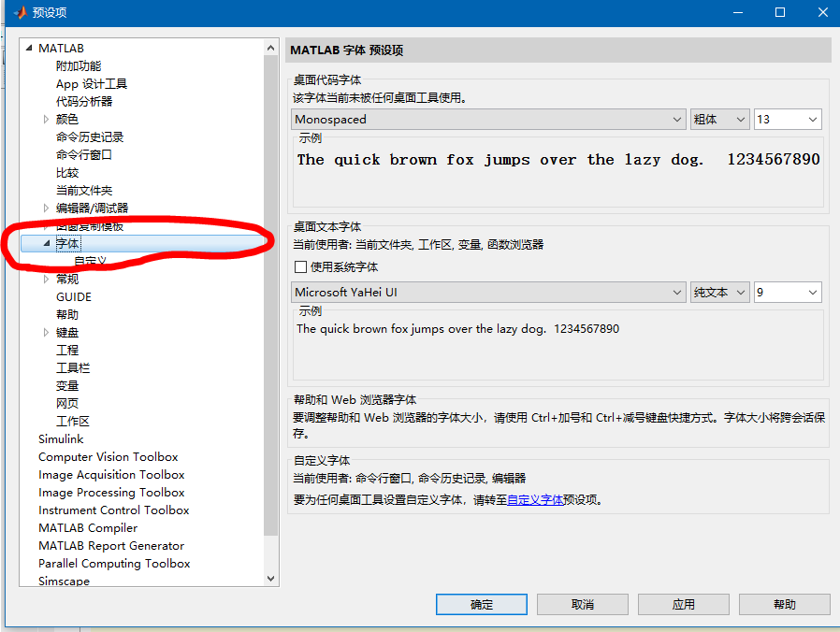
Task: Expand the 键盘 tree node
Action: coord(47,332)
